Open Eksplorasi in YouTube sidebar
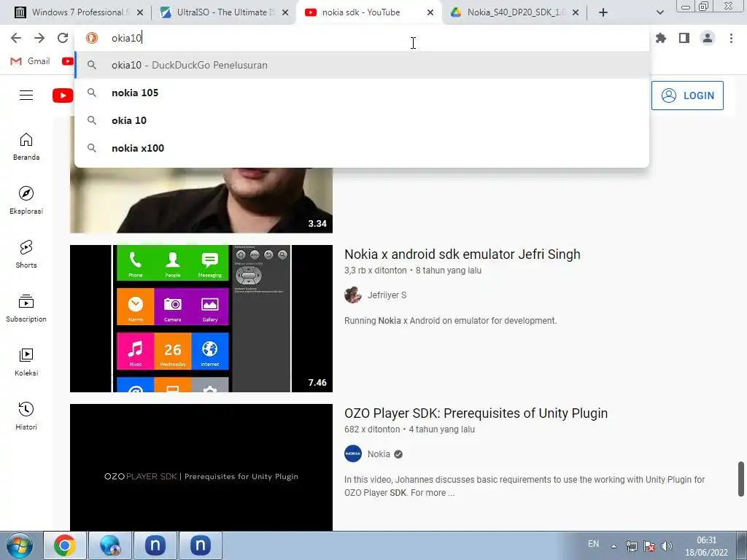This screenshot has width=747, height=560. tap(26, 201)
